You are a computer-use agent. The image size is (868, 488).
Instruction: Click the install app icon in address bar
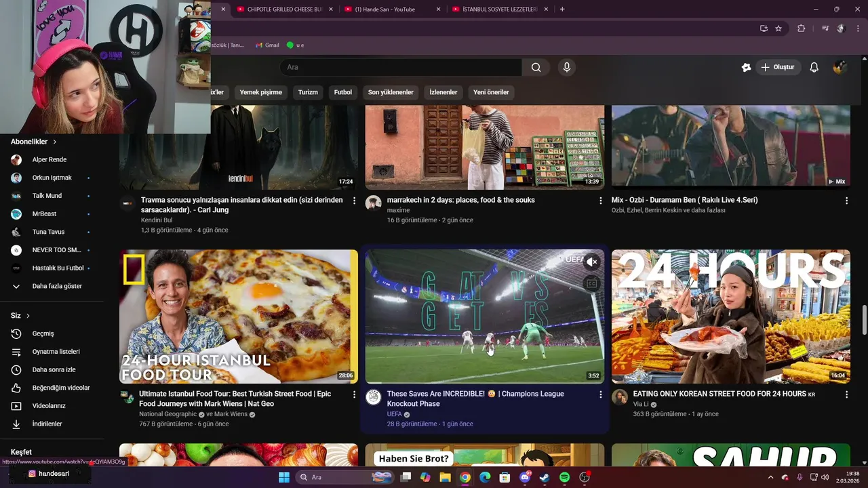(x=764, y=28)
